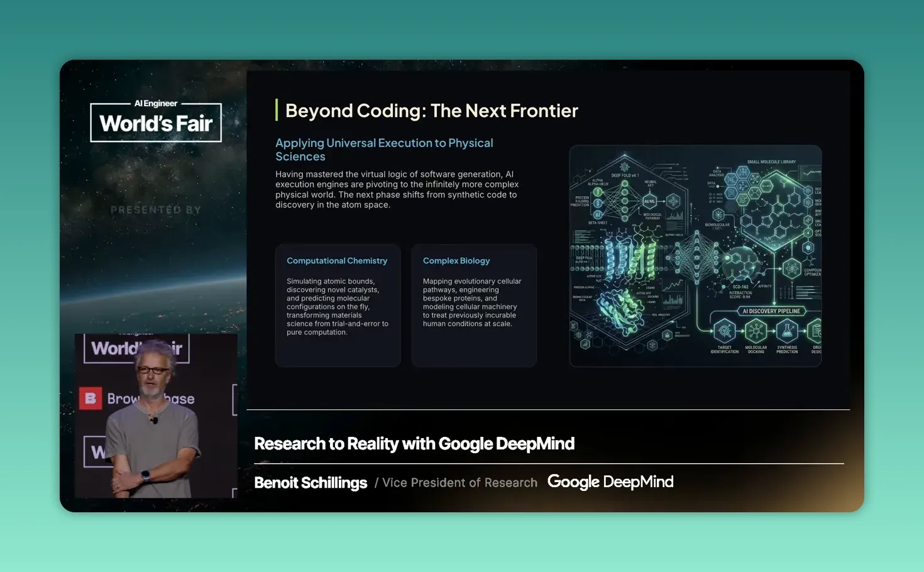Click the Synthesis Prediction flask icon
924x572 pixels.
click(x=788, y=331)
